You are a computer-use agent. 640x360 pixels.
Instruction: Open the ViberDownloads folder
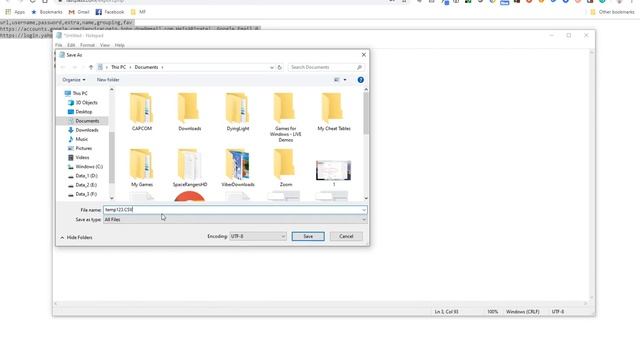[x=238, y=167]
